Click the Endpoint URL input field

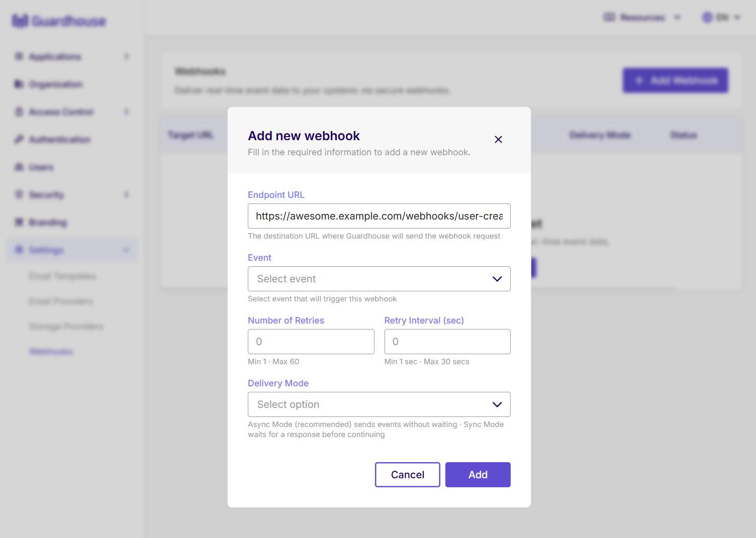tap(379, 216)
